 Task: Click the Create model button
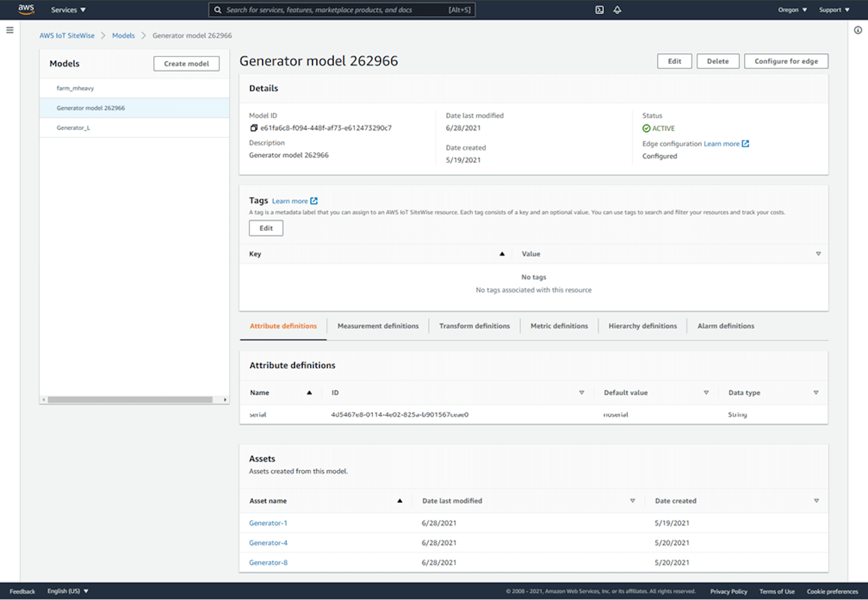pos(187,63)
